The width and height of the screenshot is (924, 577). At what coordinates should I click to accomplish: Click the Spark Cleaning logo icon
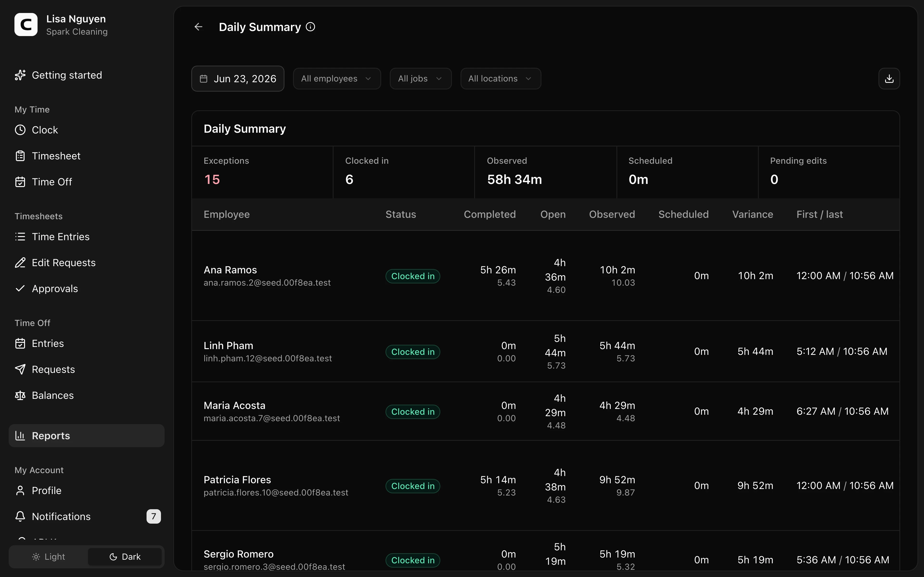coord(26,25)
